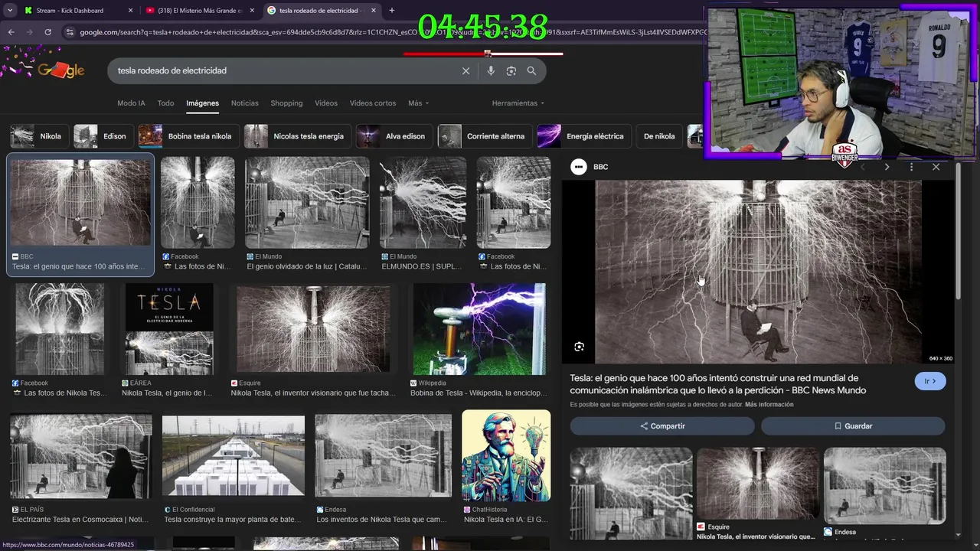Open Endesa Los inventos de Nikola thumbnail

click(383, 458)
